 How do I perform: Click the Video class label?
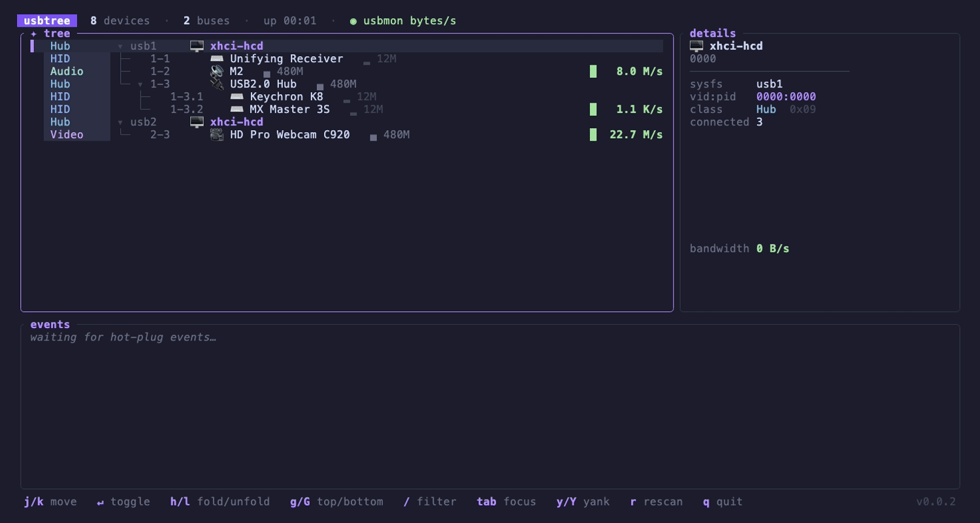point(67,135)
